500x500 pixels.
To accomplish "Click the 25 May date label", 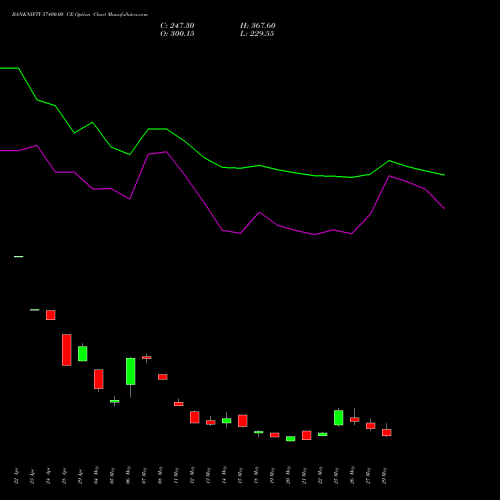I will click(336, 475).
